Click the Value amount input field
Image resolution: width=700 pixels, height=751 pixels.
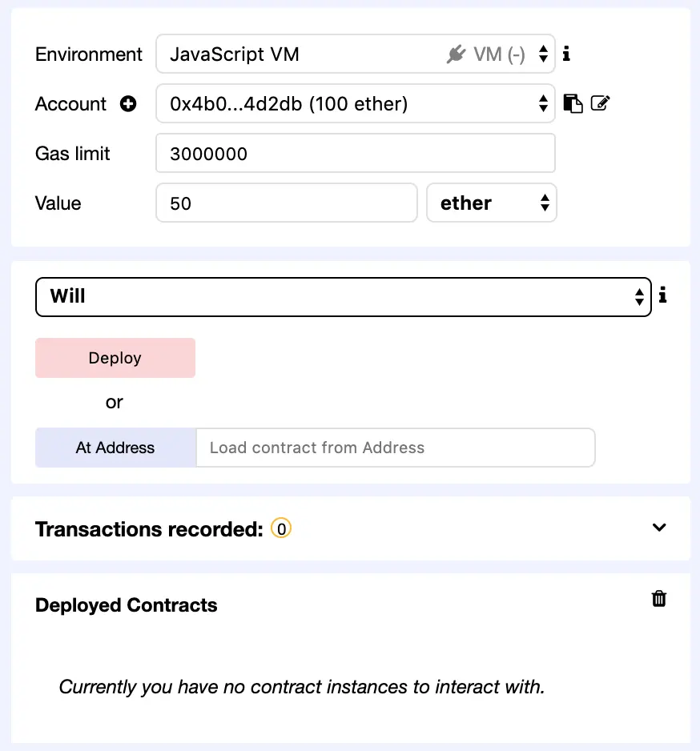[286, 203]
